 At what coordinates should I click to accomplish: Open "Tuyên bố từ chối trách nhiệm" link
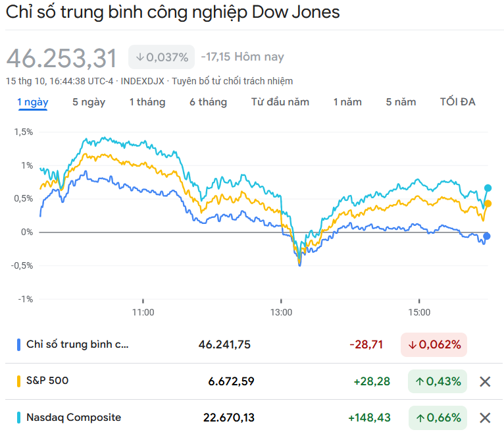[232, 81]
